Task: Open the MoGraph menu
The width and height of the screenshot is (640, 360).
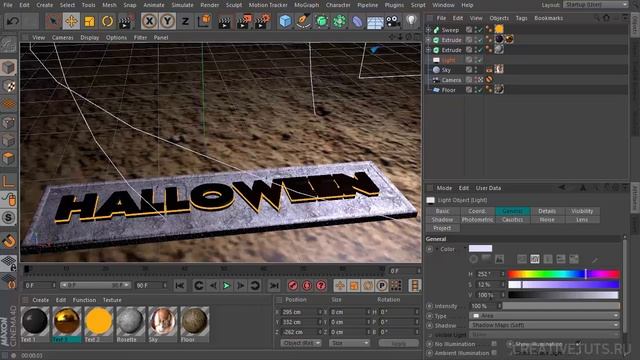Action: 307,5
